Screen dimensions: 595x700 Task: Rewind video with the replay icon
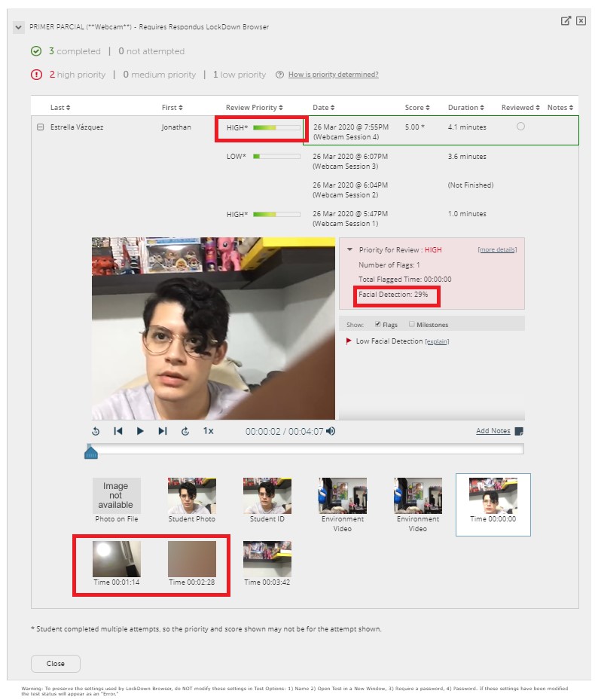click(x=96, y=431)
